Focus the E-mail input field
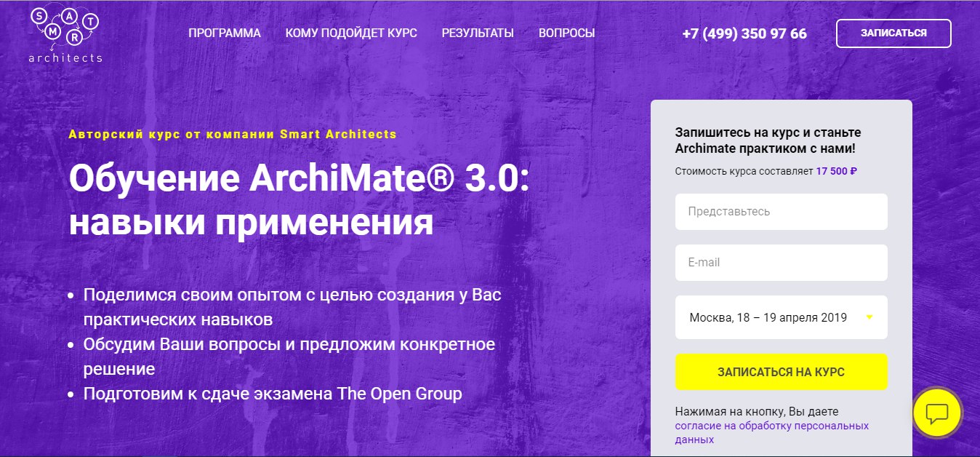The width and height of the screenshot is (980, 457). click(x=781, y=263)
